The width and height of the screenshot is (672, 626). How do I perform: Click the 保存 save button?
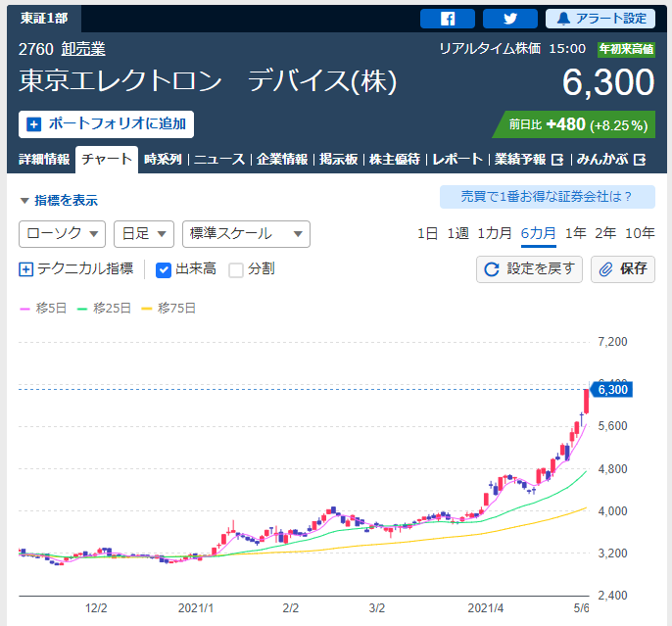[x=623, y=269]
